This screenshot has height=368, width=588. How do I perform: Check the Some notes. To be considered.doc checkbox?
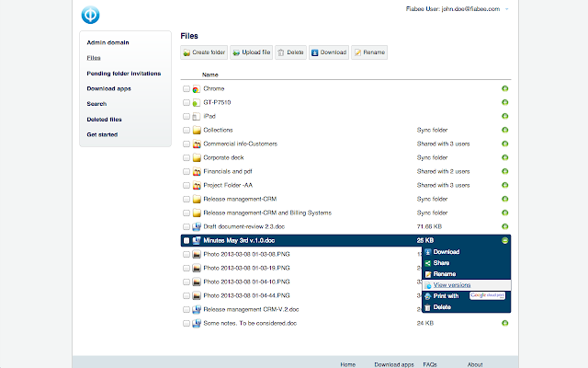click(x=187, y=323)
